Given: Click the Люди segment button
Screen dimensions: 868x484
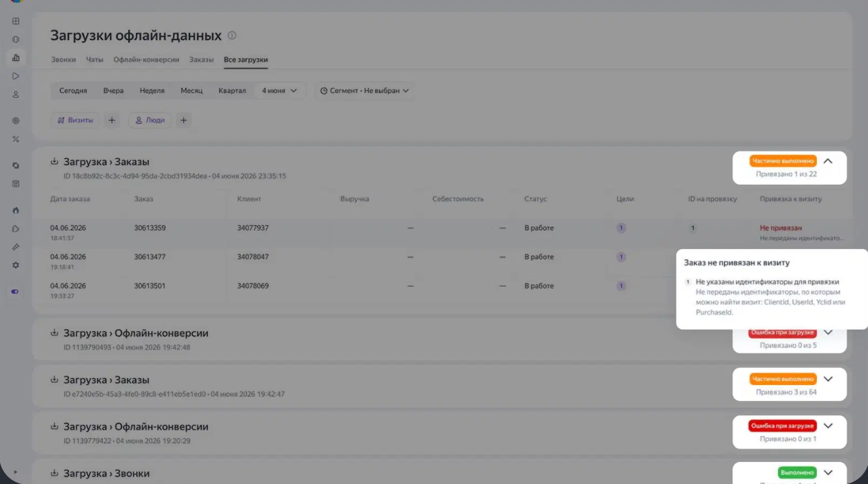Looking at the screenshot, I should (150, 120).
